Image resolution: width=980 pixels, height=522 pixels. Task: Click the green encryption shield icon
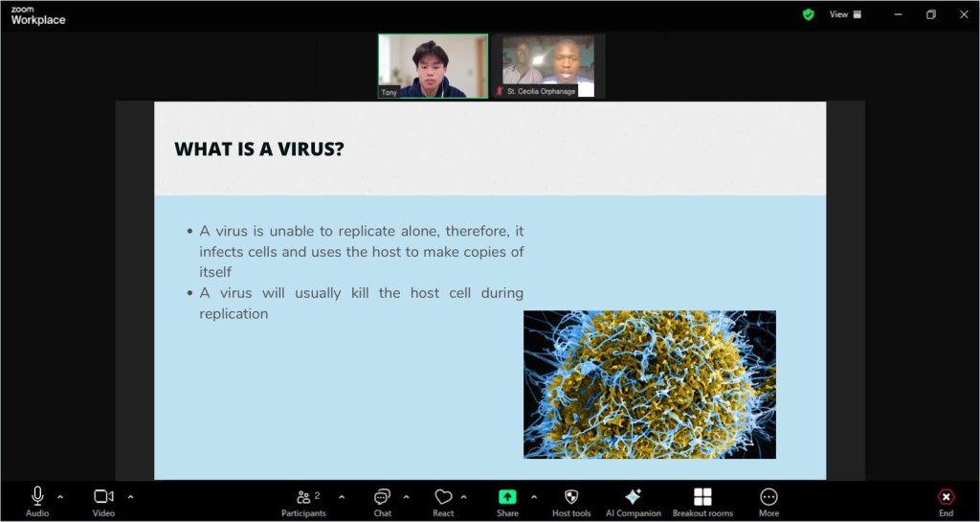click(808, 14)
